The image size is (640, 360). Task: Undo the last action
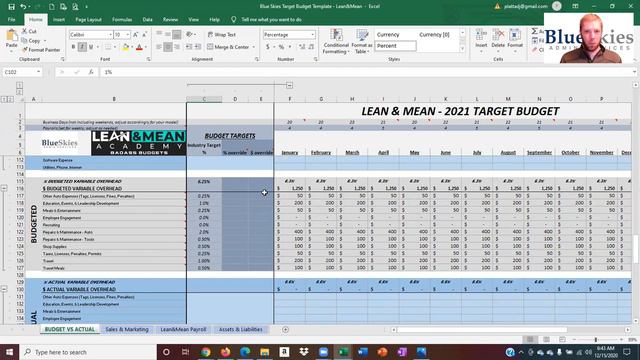(x=23, y=7)
